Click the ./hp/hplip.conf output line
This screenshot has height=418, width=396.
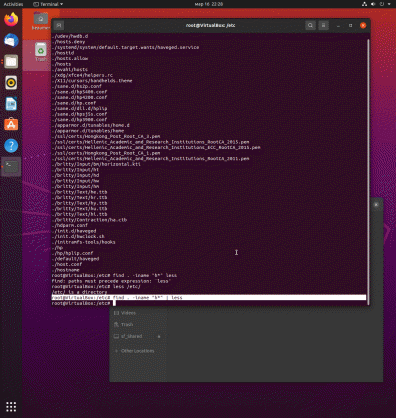tap(73, 253)
